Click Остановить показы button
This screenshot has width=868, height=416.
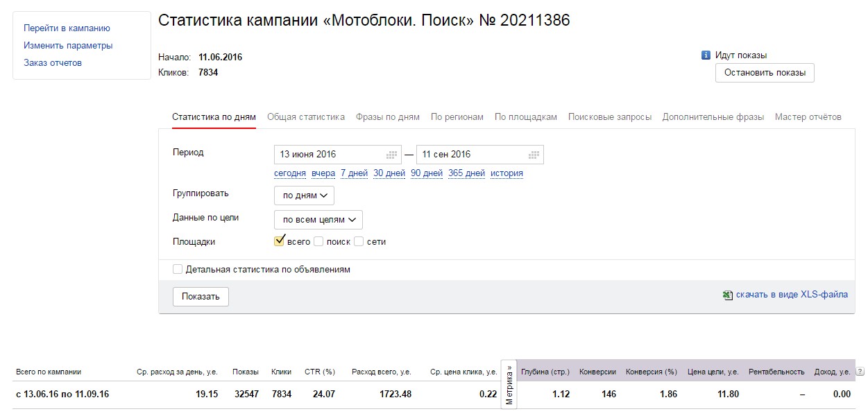tap(765, 73)
